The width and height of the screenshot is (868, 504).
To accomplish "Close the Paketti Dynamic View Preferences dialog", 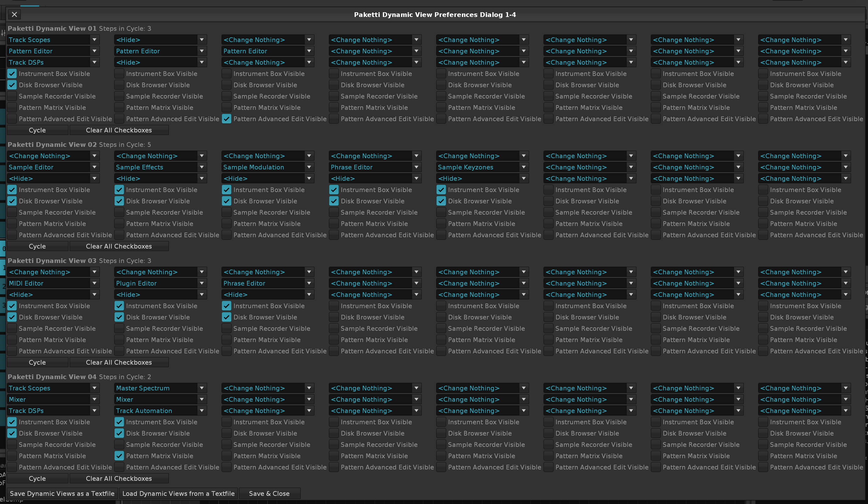I will click(14, 14).
